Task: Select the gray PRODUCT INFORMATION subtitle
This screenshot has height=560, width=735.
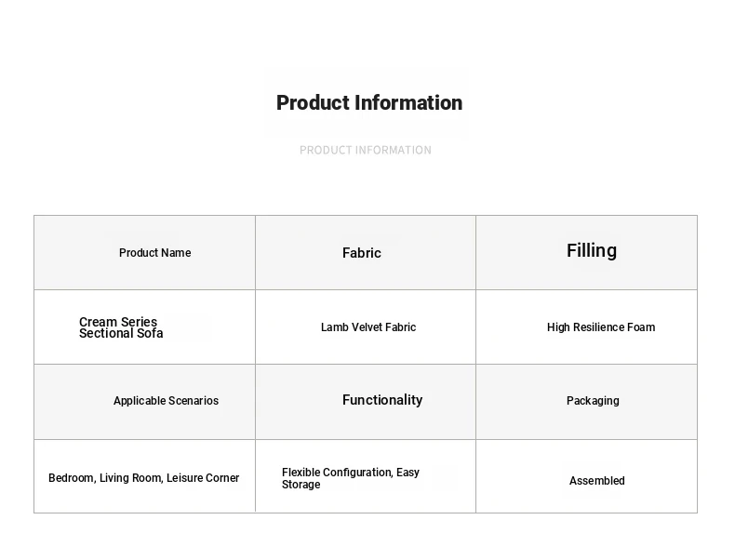Action: (x=365, y=150)
